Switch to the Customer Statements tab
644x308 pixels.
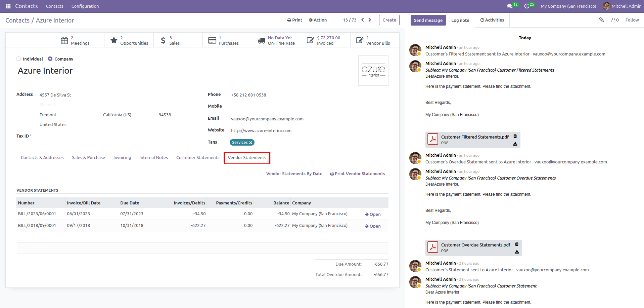(x=198, y=157)
